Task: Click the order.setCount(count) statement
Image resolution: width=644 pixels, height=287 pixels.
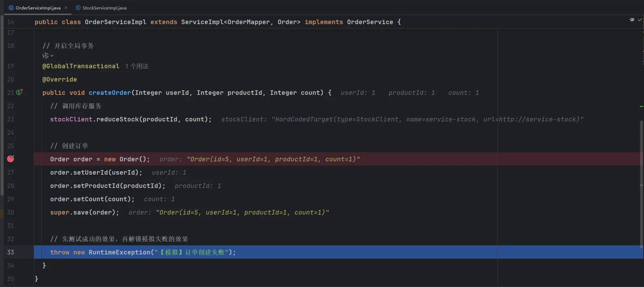Action: [92, 199]
